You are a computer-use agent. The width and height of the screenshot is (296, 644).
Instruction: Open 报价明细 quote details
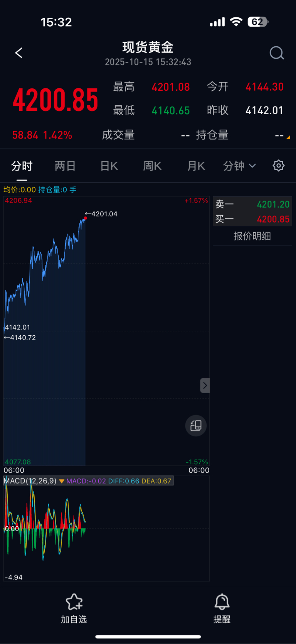(252, 236)
